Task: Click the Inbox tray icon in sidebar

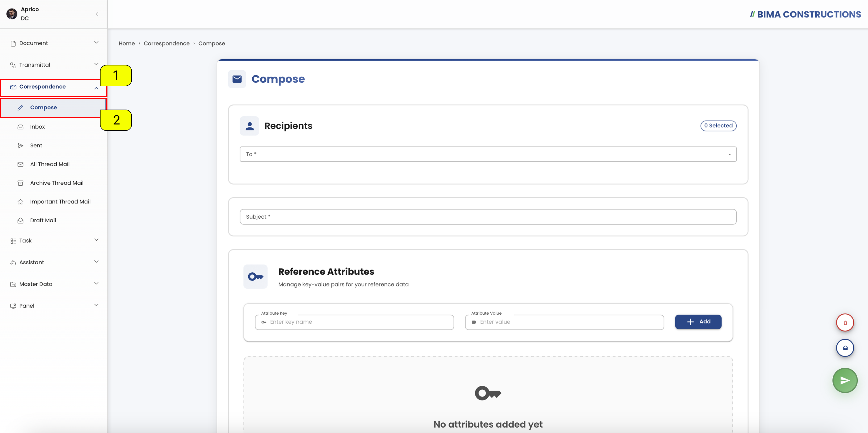Action: [x=20, y=127]
